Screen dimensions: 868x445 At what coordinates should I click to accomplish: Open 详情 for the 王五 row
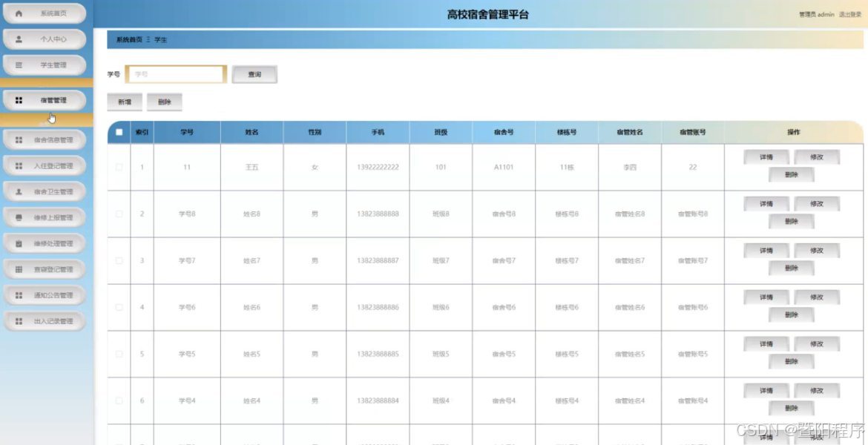point(766,157)
